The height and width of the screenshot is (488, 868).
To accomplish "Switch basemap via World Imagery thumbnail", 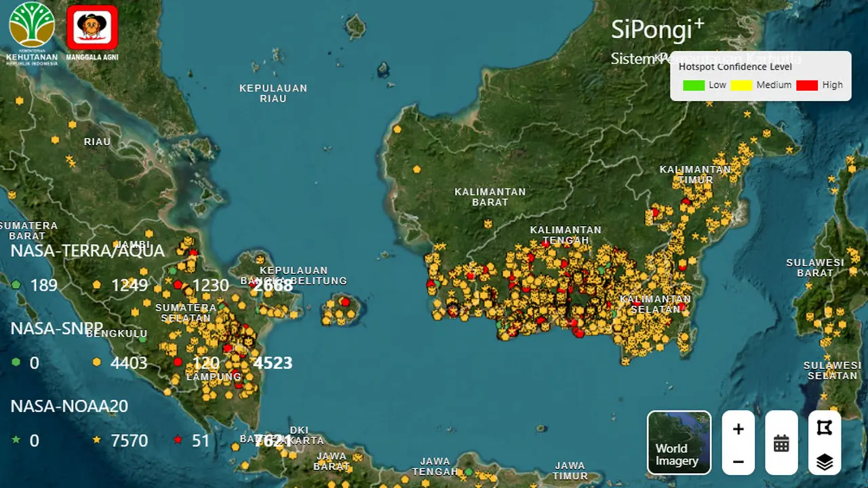I will [x=679, y=442].
